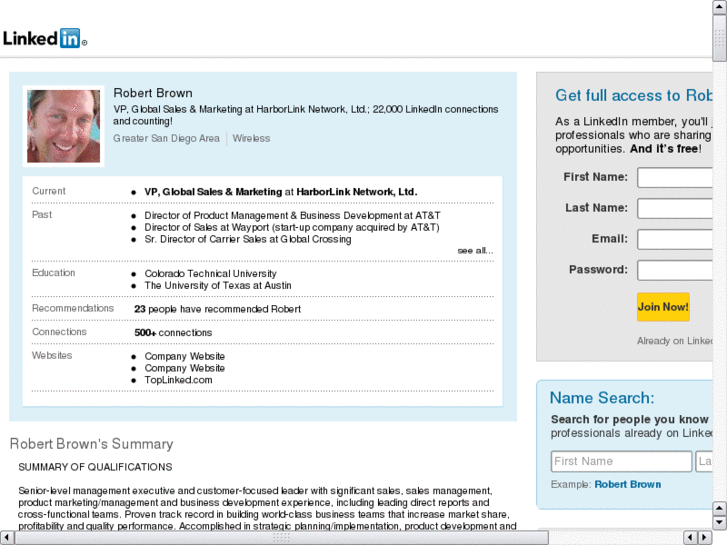This screenshot has height=545, width=727.
Task: Click '23 people have recommended Robert'
Action: click(x=217, y=309)
